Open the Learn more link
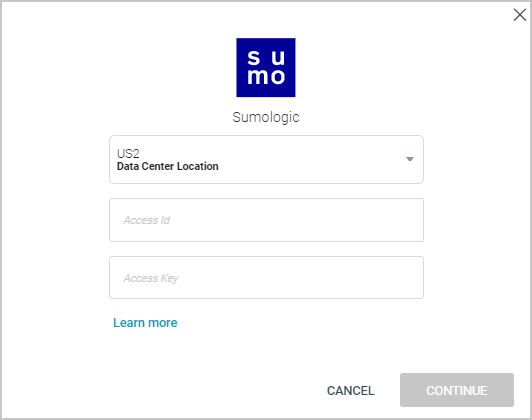 pos(145,323)
